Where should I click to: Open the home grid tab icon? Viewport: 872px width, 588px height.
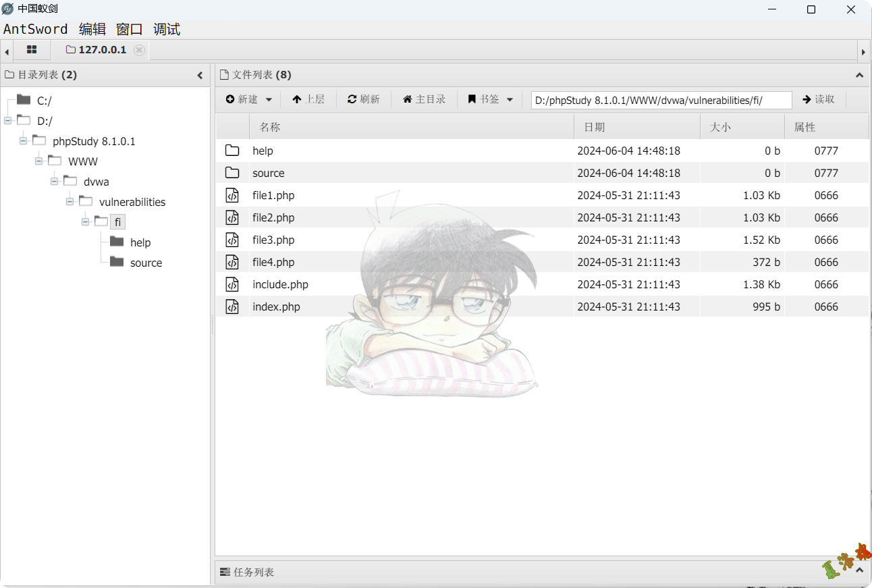32,50
